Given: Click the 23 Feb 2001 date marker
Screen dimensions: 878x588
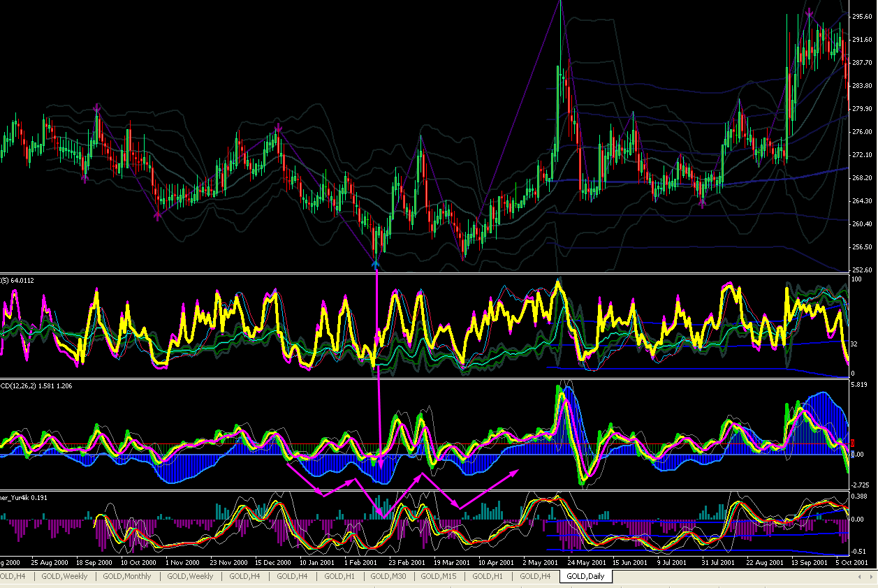Looking at the screenshot, I should (407, 561).
